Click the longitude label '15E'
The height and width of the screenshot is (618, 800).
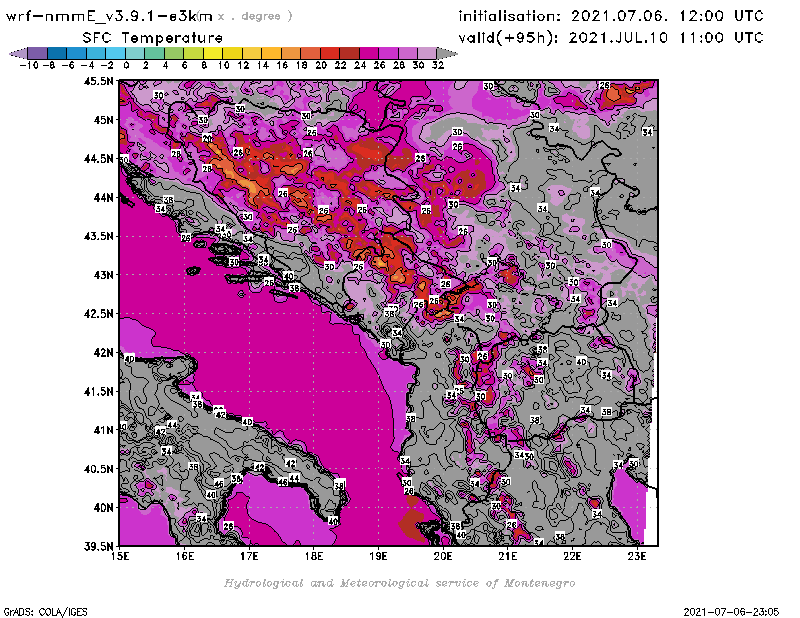click(x=120, y=556)
